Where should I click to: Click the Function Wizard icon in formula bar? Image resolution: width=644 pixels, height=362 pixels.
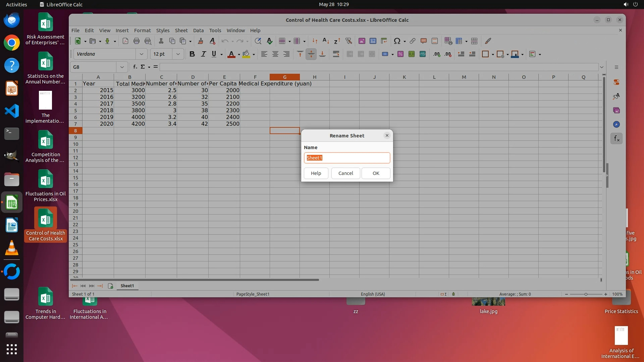coord(135,67)
